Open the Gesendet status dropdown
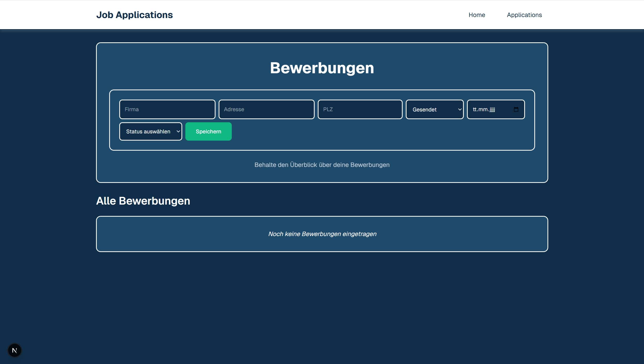644x364 pixels. pos(434,109)
